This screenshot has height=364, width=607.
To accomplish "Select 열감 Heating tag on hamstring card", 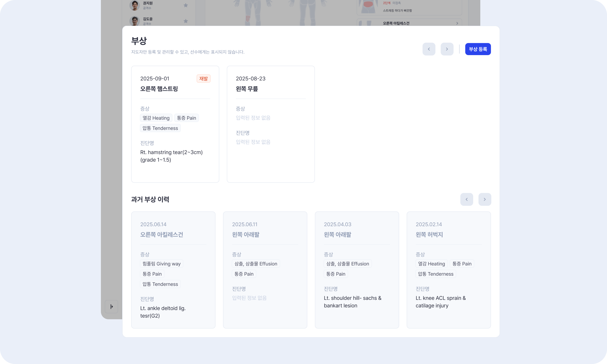I will [156, 118].
